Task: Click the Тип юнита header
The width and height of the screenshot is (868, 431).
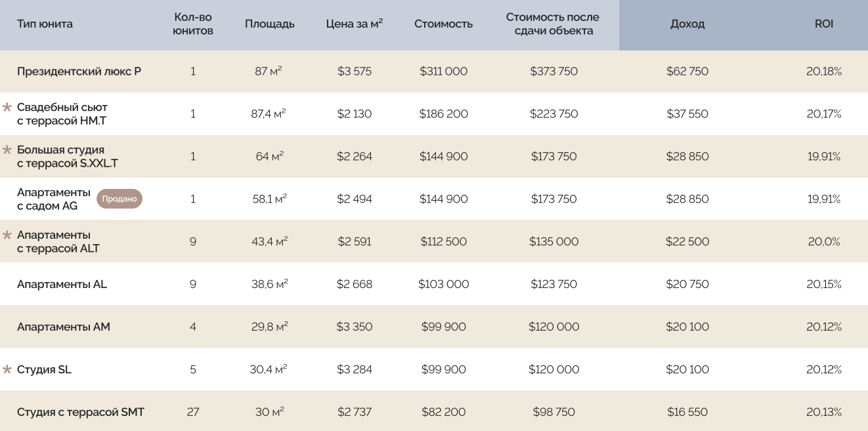Action: [x=45, y=24]
